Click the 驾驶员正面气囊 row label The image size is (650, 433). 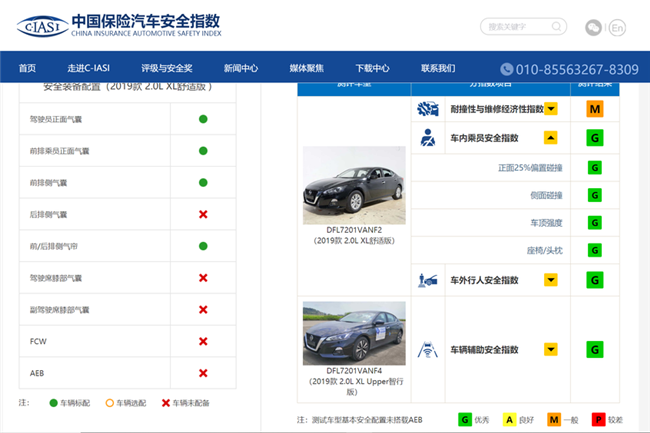[56, 119]
